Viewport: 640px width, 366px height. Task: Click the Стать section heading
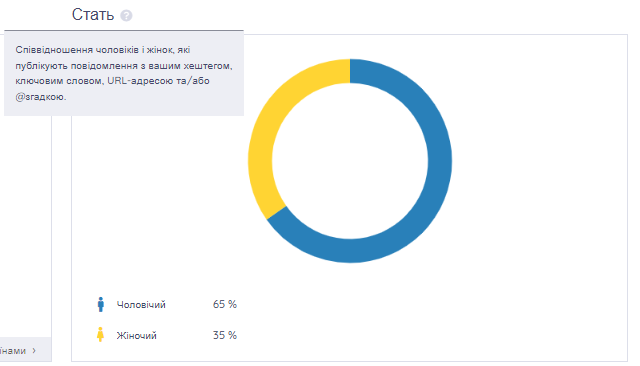[x=93, y=15]
